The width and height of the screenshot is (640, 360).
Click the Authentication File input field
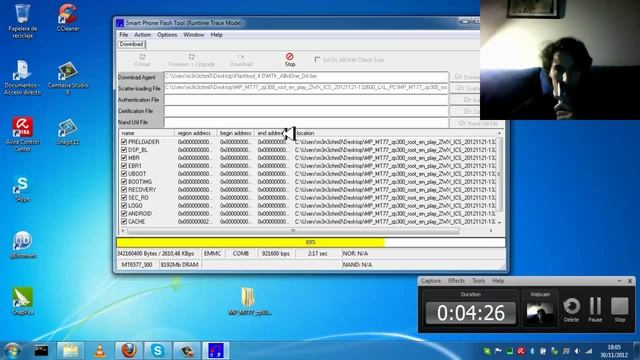coord(306,100)
